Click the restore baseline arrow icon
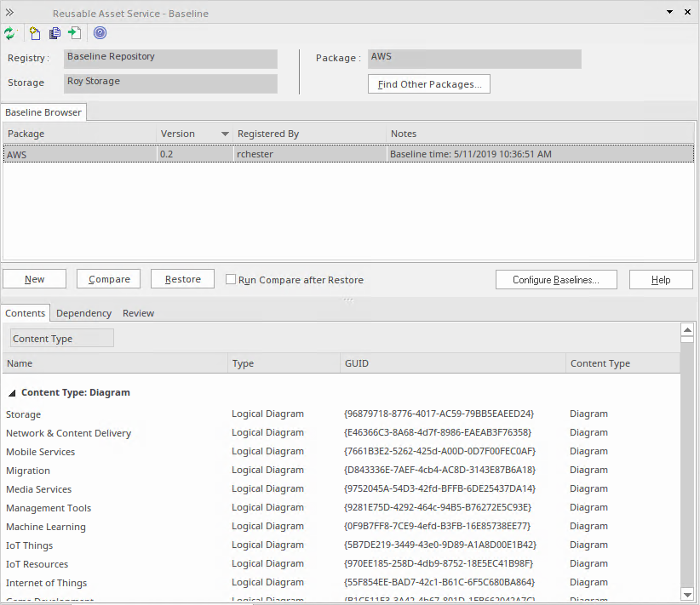 click(75, 33)
